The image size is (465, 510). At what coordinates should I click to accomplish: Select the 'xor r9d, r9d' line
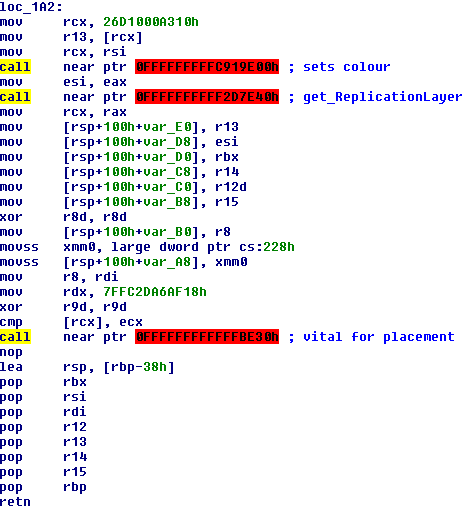pos(63,307)
